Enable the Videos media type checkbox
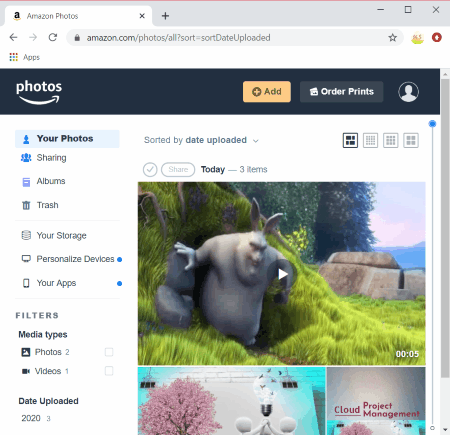 (x=109, y=371)
